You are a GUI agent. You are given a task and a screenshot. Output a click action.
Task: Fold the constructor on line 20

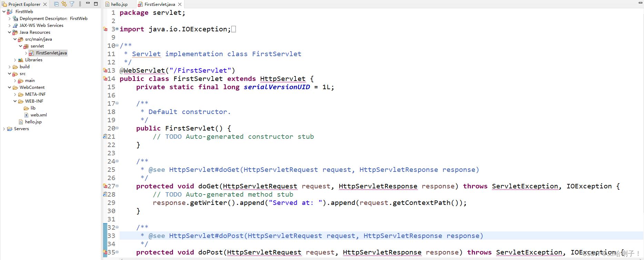click(x=117, y=128)
